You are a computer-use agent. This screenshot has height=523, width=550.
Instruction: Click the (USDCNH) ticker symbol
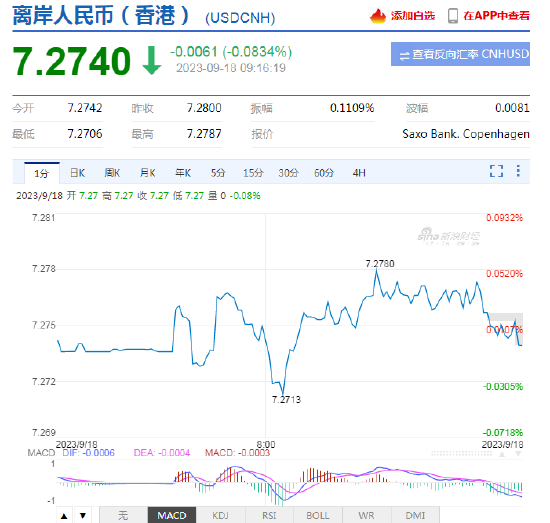coord(240,18)
